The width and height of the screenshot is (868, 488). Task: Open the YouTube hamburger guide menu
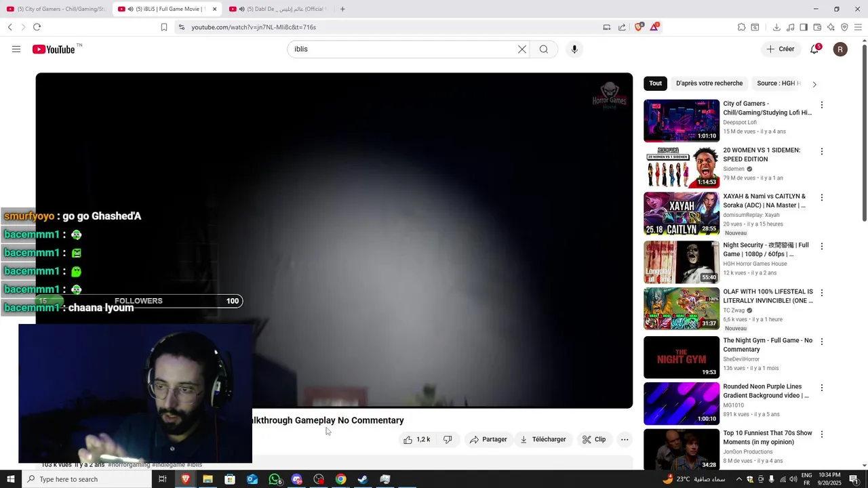[16, 49]
